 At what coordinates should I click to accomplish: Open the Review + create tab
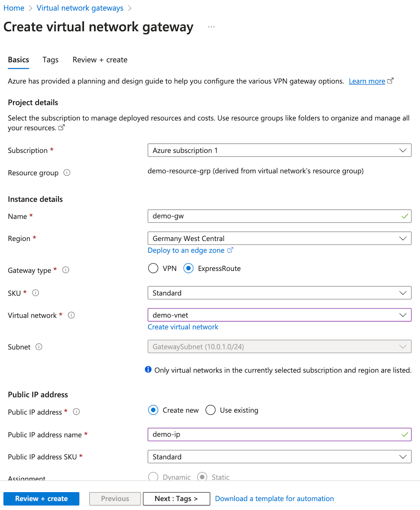coord(100,60)
